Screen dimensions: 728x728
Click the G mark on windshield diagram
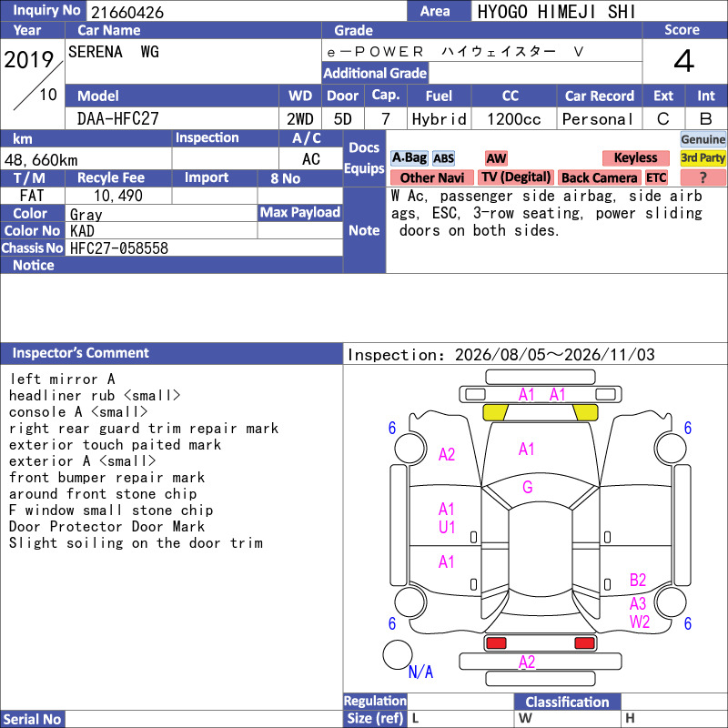[528, 487]
